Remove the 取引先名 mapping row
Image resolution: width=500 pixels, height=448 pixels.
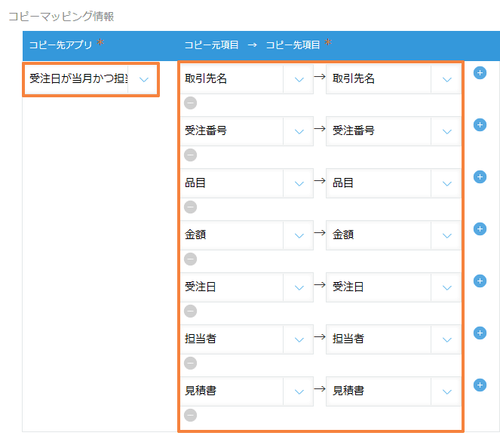(190, 103)
